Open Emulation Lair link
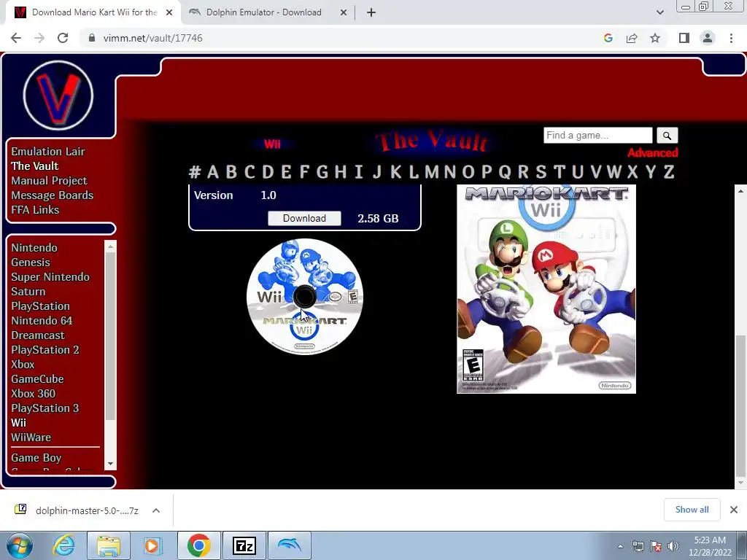This screenshot has width=747, height=560. (x=47, y=152)
